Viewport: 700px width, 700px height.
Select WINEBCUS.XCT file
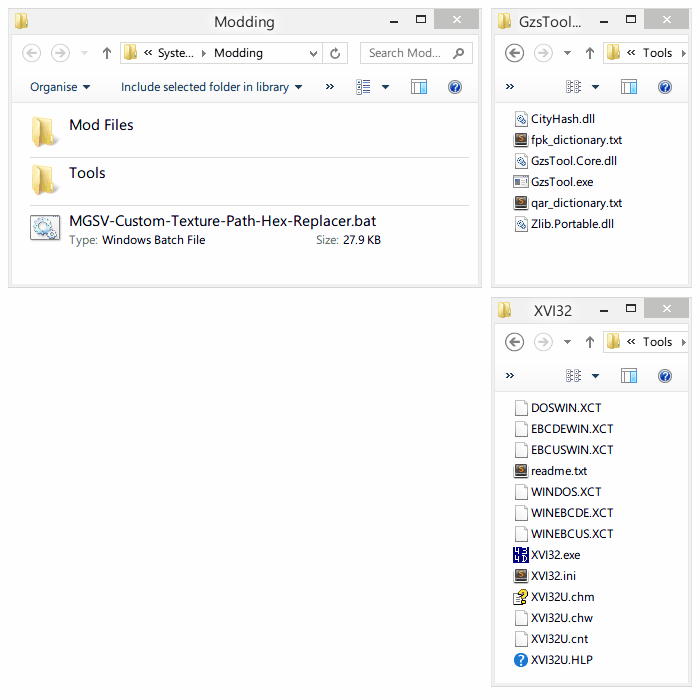(564, 533)
